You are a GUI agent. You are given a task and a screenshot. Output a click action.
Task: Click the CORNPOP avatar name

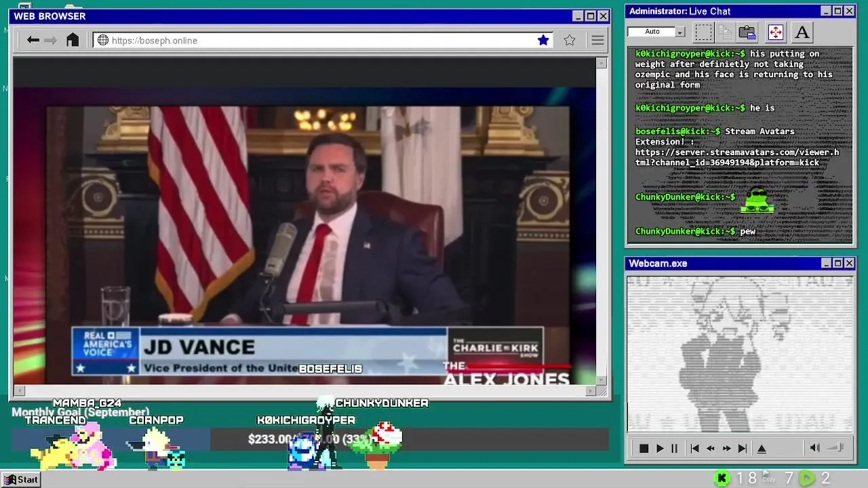156,420
